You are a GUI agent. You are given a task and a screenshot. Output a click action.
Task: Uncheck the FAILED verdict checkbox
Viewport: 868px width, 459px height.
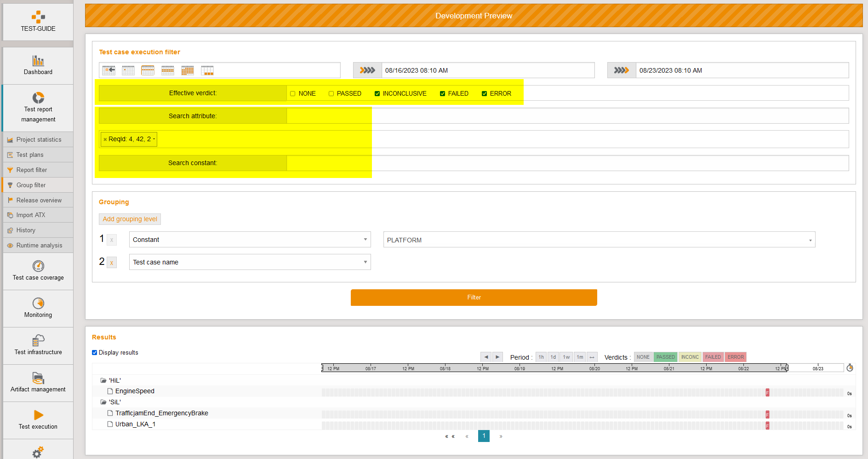coord(442,94)
